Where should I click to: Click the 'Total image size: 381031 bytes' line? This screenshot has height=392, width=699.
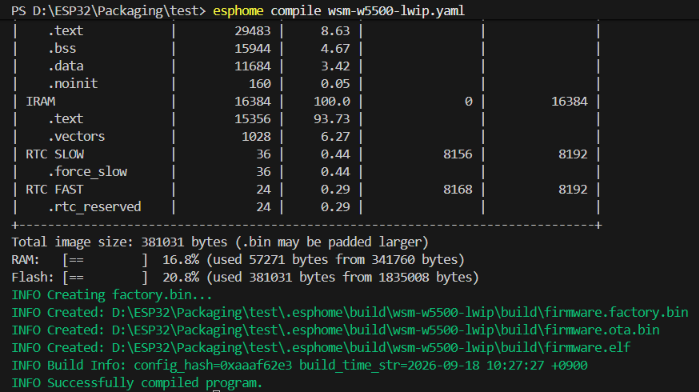(x=220, y=242)
